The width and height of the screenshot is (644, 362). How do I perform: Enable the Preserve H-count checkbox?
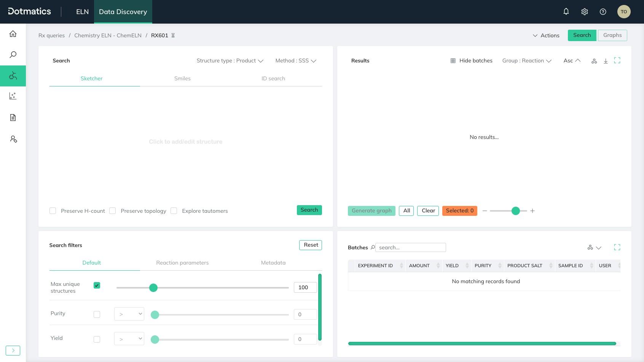[x=53, y=211]
